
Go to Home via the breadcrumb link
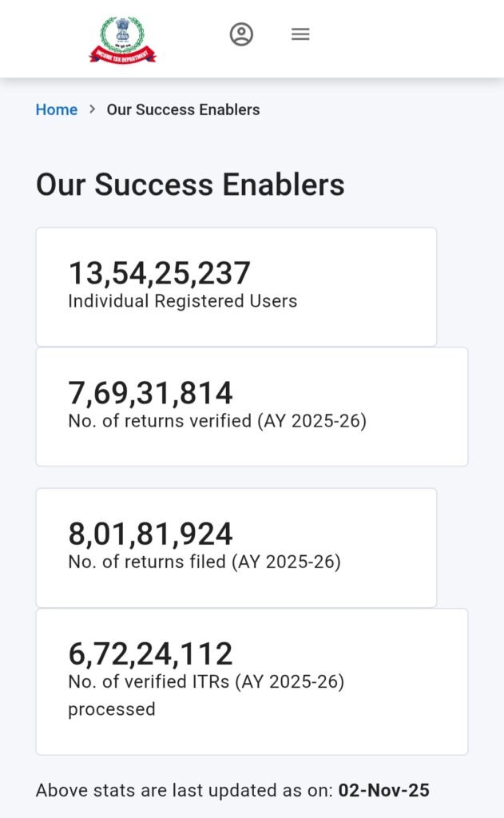(x=57, y=109)
